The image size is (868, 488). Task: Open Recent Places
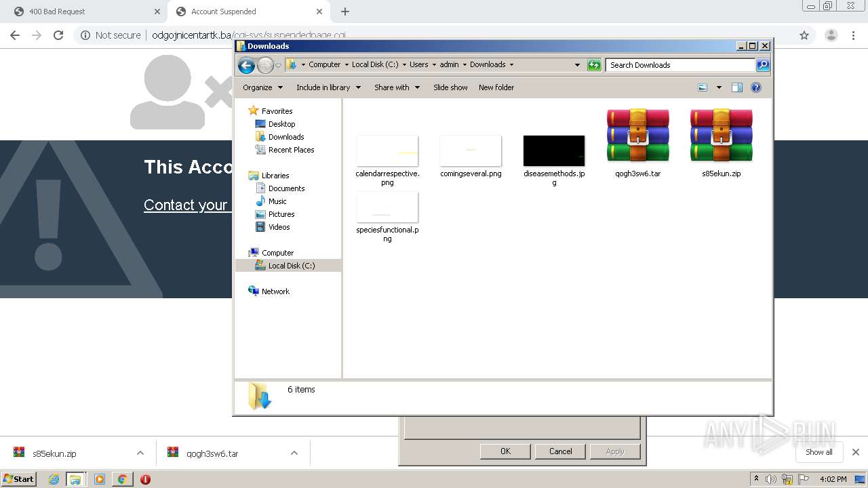[291, 150]
